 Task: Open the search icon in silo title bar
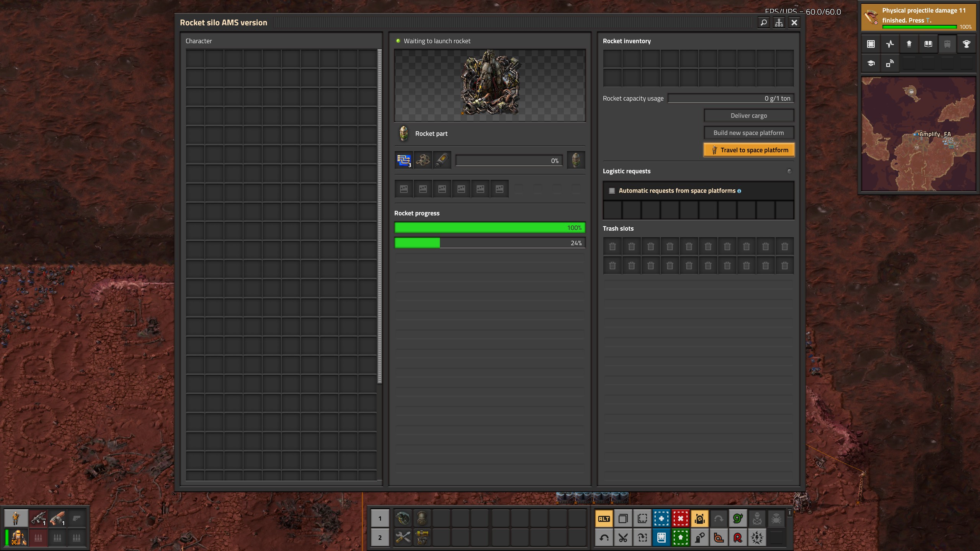click(763, 23)
